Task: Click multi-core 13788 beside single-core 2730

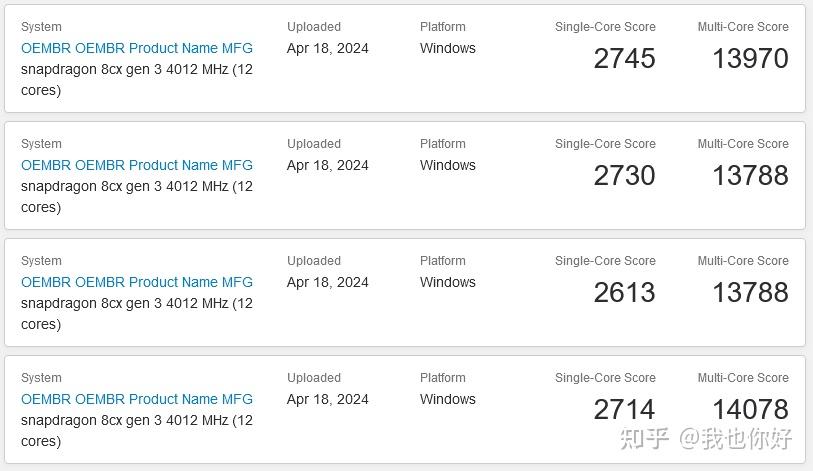Action: tap(750, 176)
